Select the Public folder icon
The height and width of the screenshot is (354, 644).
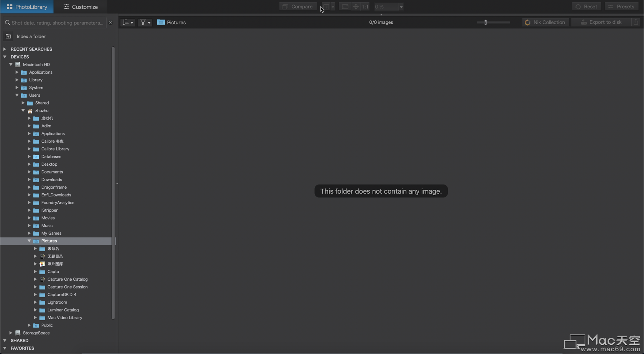[x=36, y=325]
